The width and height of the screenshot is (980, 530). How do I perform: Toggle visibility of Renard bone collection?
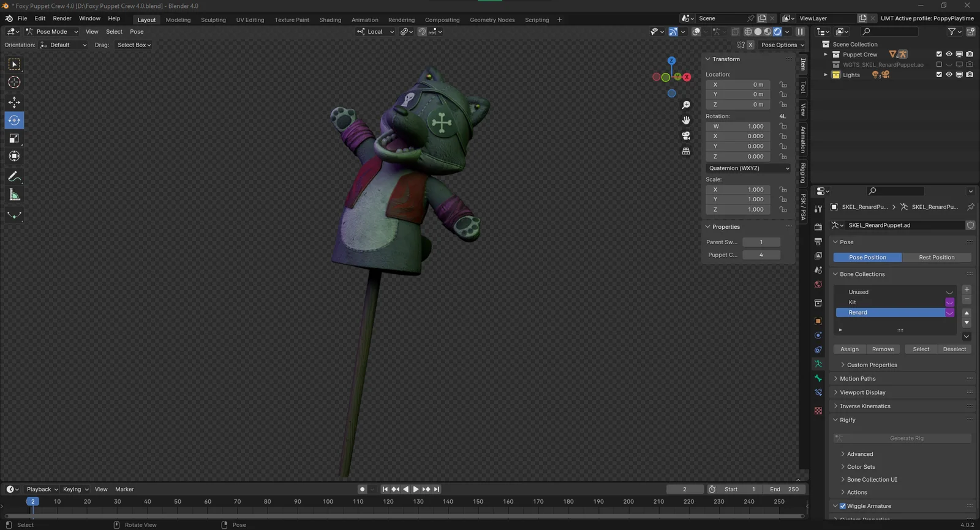[x=950, y=313]
